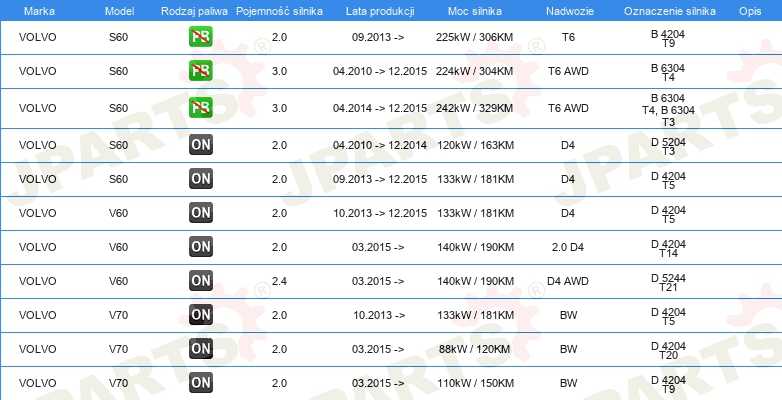Click the D4 AWD body type cell
This screenshot has width=782, height=400.
[x=568, y=281]
